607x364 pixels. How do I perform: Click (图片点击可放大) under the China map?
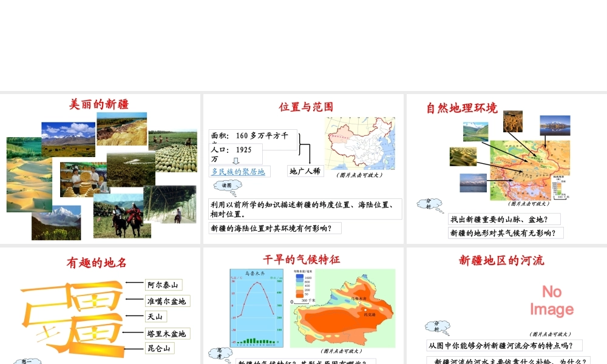(x=359, y=175)
